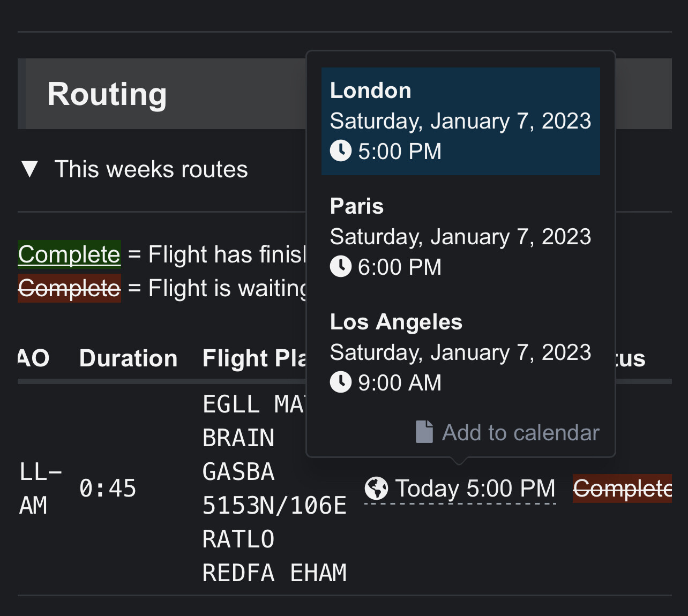The width and height of the screenshot is (688, 616).
Task: Select the Los Angeles time entry
Action: 460,352
